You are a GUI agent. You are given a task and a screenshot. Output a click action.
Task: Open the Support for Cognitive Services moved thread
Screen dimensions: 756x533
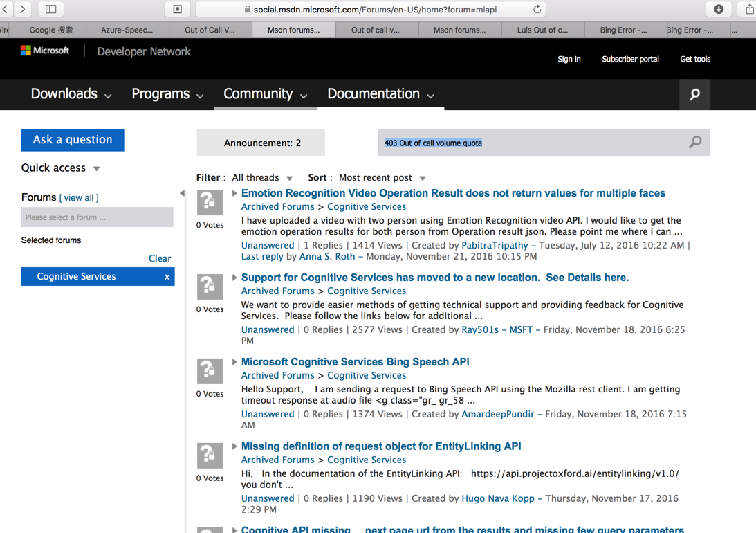pos(435,278)
